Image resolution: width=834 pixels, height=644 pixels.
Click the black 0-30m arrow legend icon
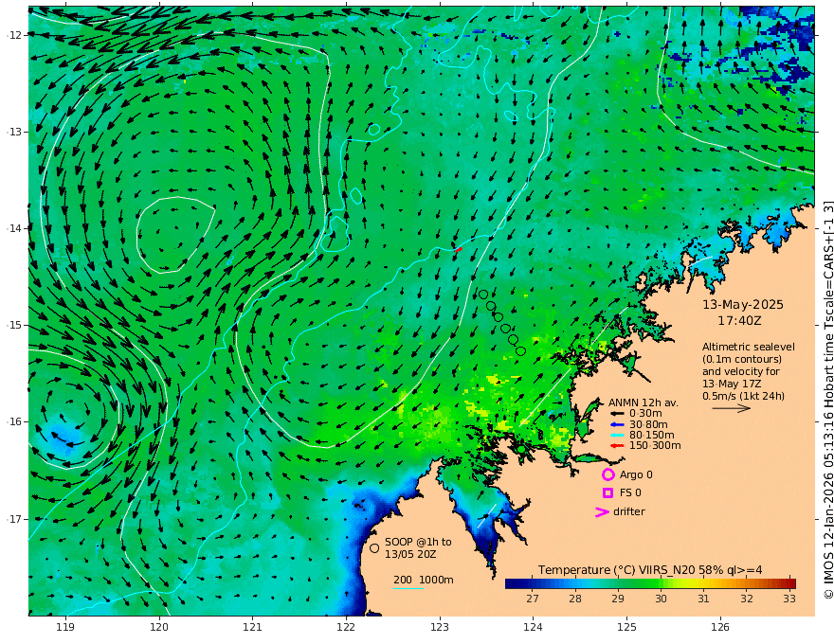point(617,414)
